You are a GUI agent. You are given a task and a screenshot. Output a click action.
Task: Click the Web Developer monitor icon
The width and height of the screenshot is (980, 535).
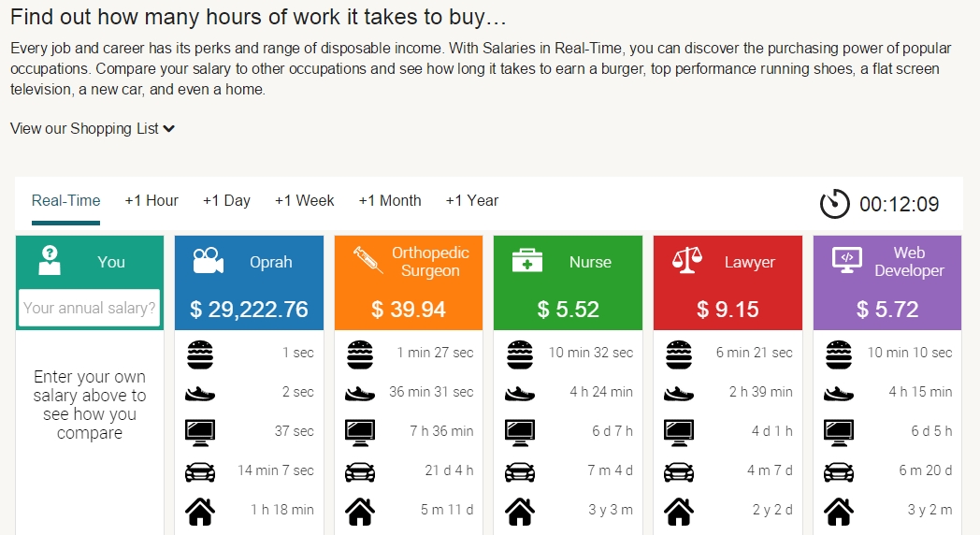[847, 260]
